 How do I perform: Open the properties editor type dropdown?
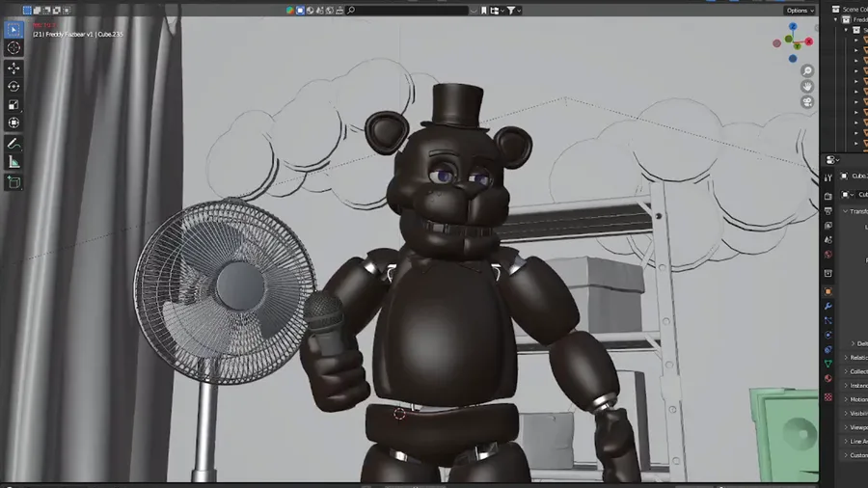[x=832, y=160]
